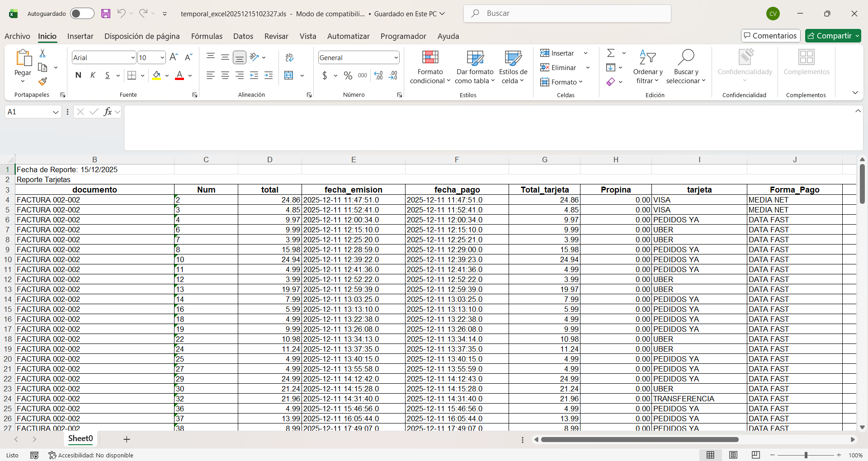Click the AutoSum sigma icon
Image resolution: width=868 pixels, height=461 pixels.
(x=611, y=53)
